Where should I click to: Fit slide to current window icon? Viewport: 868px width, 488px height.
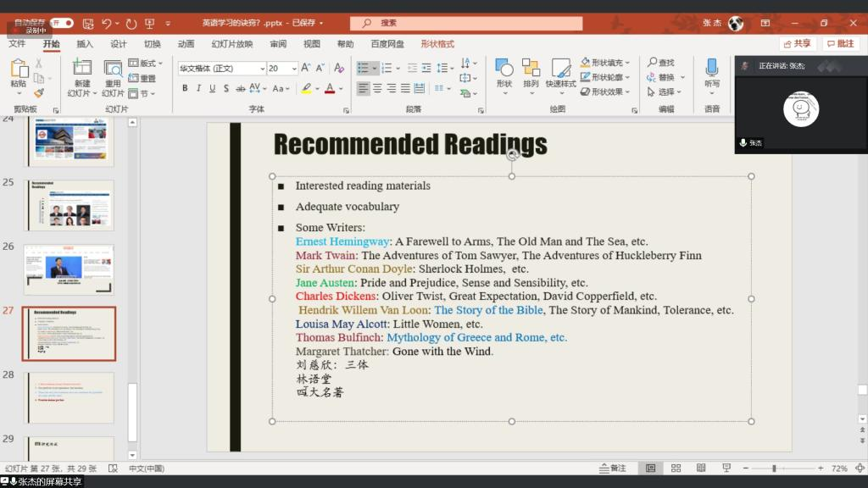click(x=860, y=468)
